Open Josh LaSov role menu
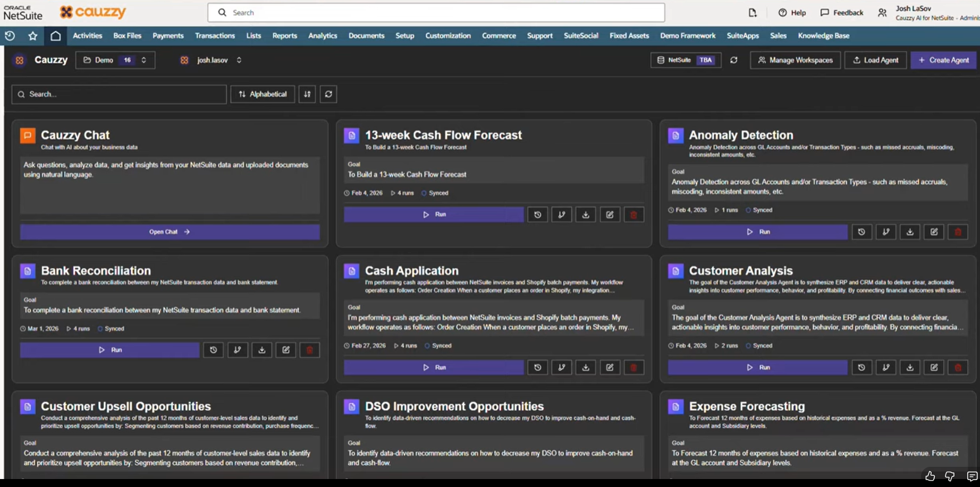This screenshot has height=487, width=980. pyautogui.click(x=929, y=13)
